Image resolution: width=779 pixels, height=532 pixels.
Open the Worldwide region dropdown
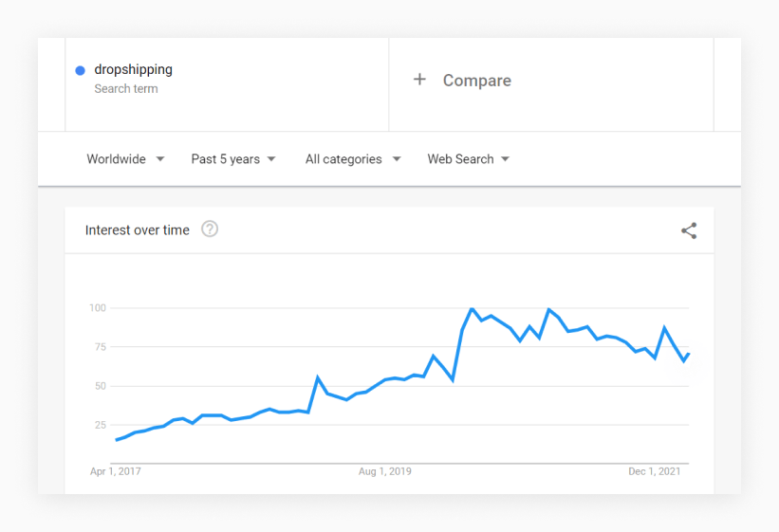tap(125, 159)
